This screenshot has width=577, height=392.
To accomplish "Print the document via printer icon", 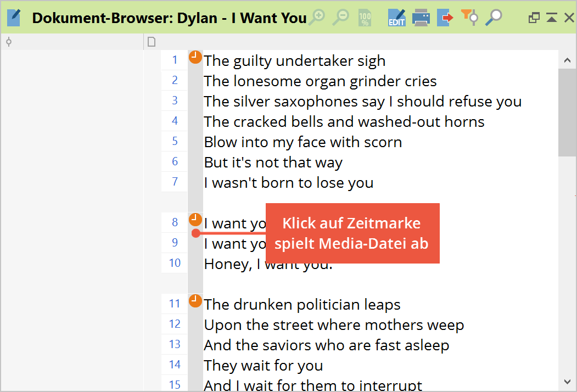I will (x=421, y=18).
